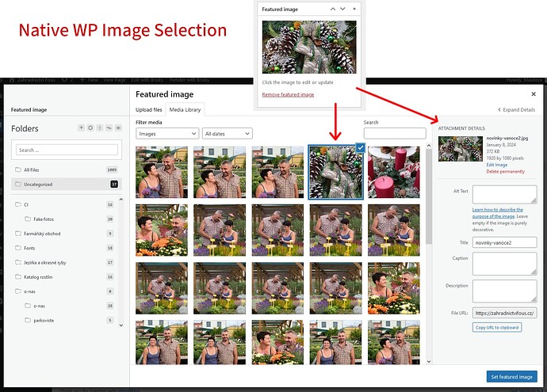Open New in the admin bar
547x392 pixels.
(x=89, y=80)
